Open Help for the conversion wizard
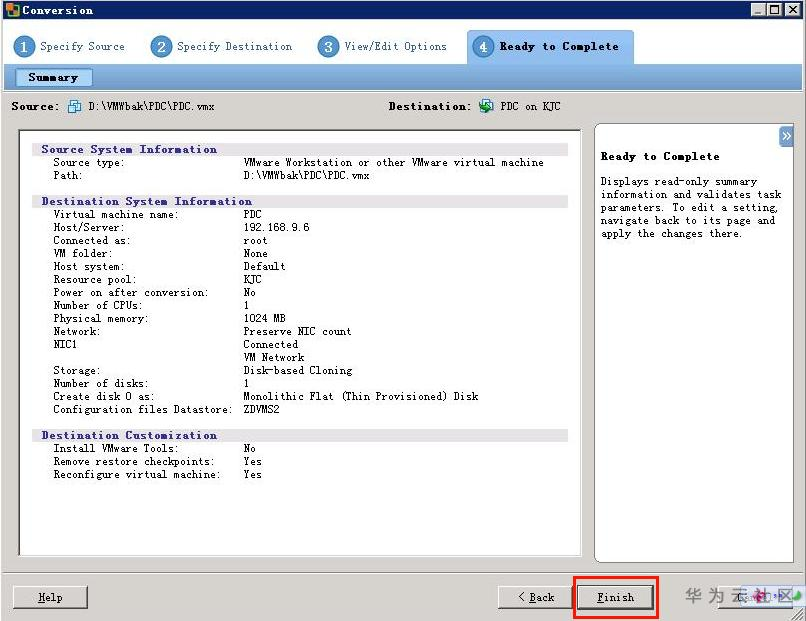Viewport: 806px width, 621px height. pyautogui.click(x=50, y=597)
